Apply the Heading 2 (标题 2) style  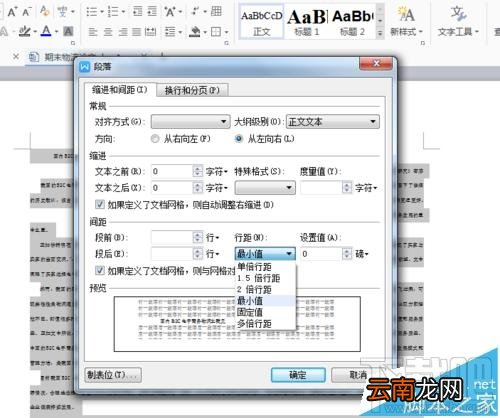pos(352,22)
